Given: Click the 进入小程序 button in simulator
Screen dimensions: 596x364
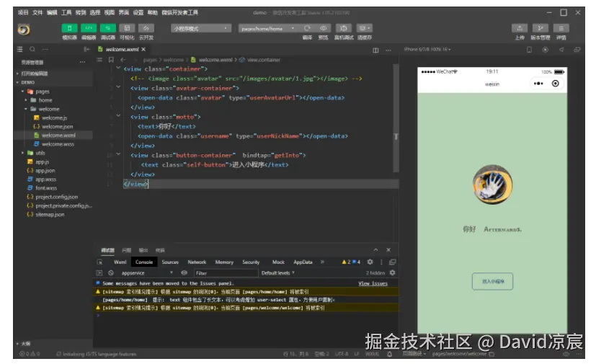Looking at the screenshot, I should tap(492, 281).
